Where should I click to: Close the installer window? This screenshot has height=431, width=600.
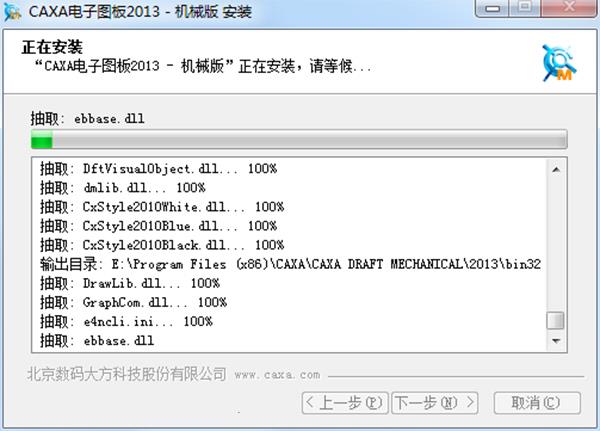click(x=569, y=8)
